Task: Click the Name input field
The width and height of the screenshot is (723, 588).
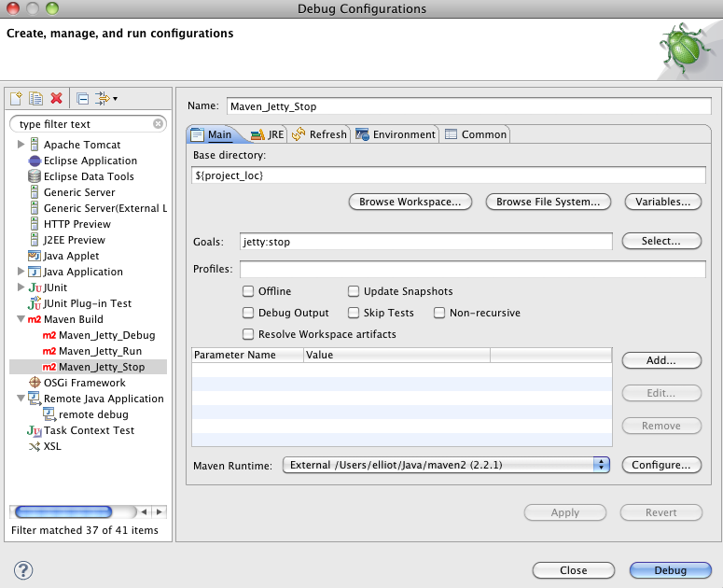Action: [x=469, y=106]
